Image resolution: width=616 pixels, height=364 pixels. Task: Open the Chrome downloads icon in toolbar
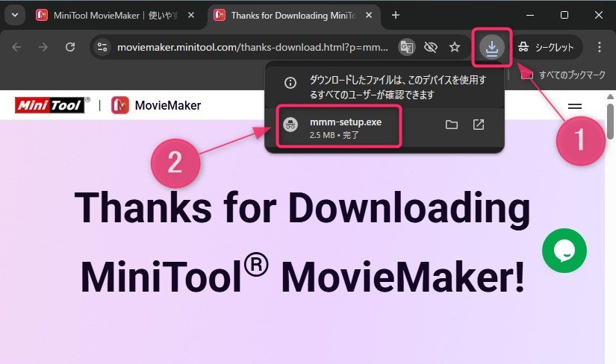point(491,47)
